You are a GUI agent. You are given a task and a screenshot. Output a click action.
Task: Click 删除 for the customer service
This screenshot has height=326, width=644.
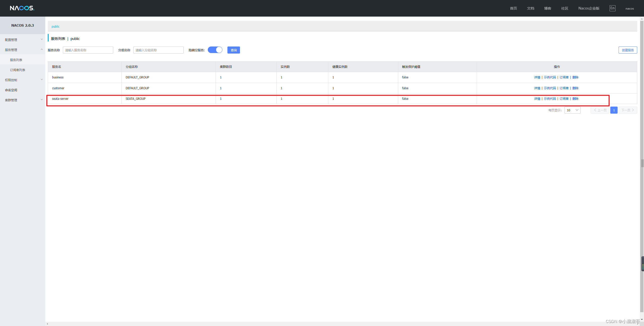coord(575,88)
